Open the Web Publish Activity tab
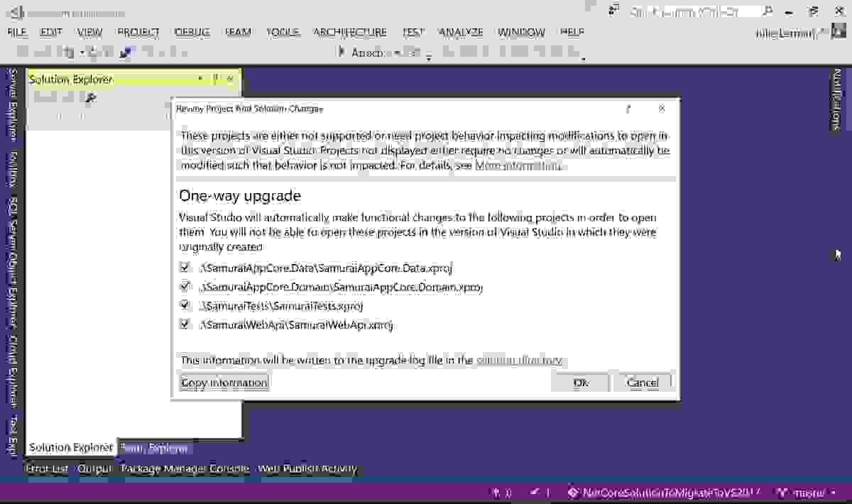 click(307, 469)
